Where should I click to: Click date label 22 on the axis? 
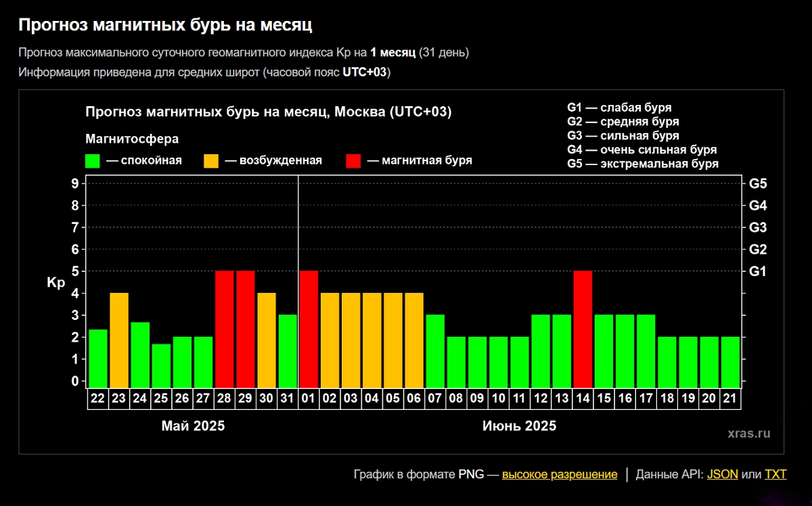tap(98, 399)
